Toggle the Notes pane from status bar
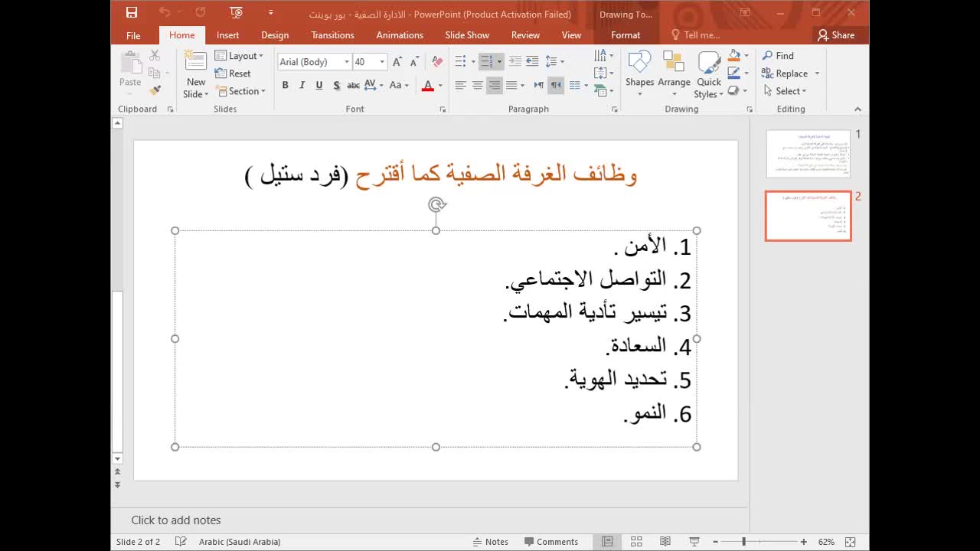Viewport: 980px width, 551px height. (491, 542)
